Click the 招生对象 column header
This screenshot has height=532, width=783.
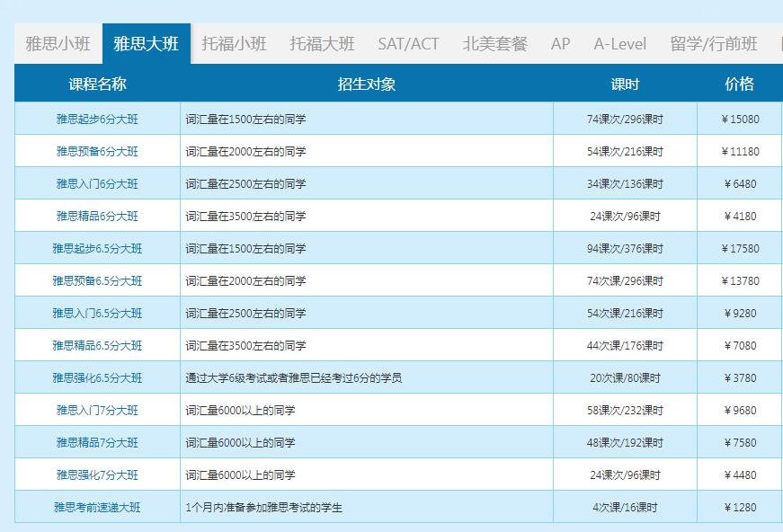click(x=367, y=84)
